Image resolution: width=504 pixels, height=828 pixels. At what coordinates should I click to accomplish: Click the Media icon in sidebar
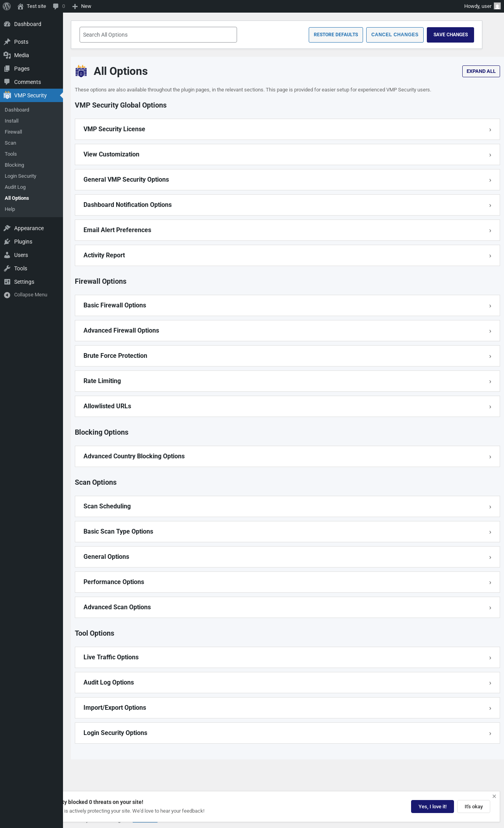[x=7, y=55]
